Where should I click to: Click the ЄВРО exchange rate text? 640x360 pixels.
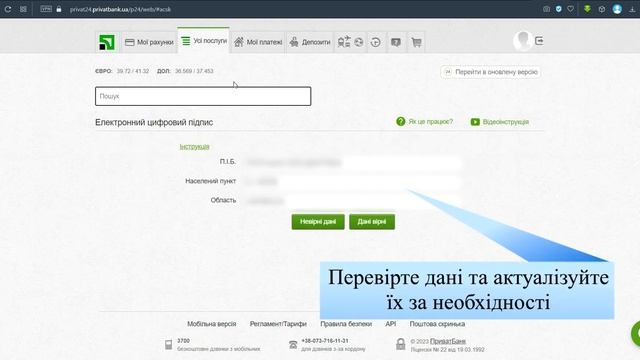click(122, 71)
